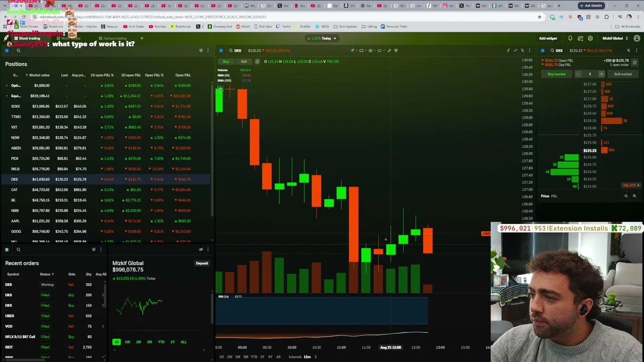Expand the Options positions group row
This screenshot has height=362, width=644.
click(7, 85)
